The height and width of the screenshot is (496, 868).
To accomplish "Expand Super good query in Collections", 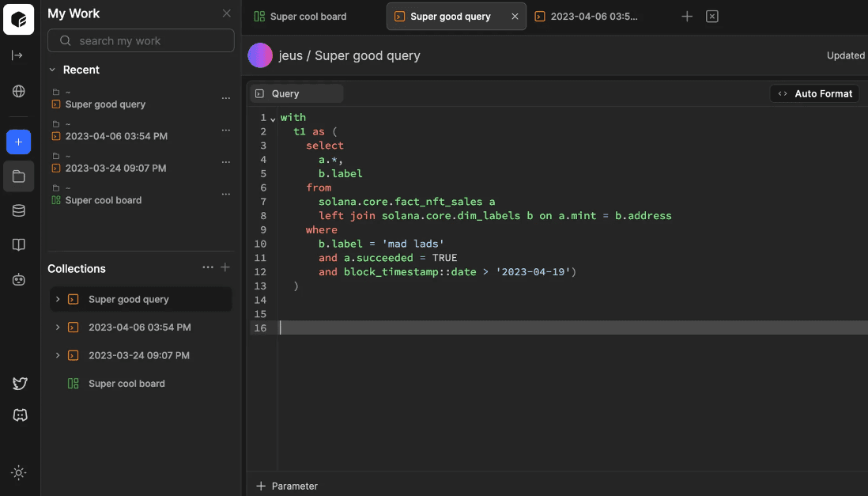I will click(58, 299).
